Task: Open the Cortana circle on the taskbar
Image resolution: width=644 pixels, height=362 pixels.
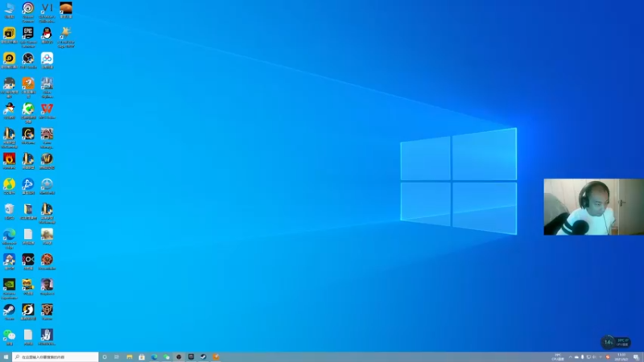Action: point(105,357)
